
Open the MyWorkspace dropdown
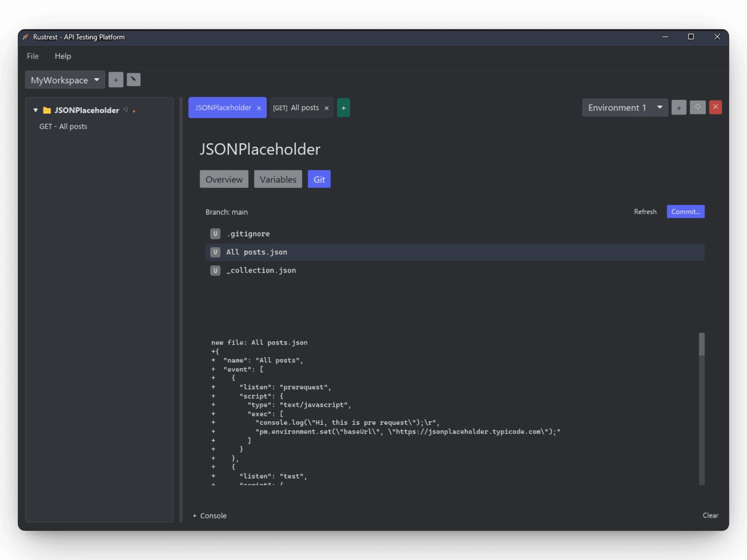[x=65, y=80]
